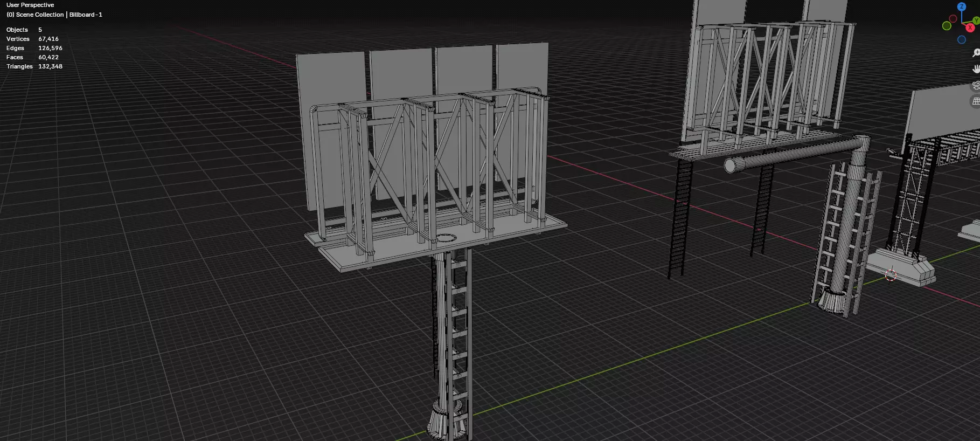Toggle the perspective/orthographic grid icon
The image size is (980, 441).
coord(976,101)
